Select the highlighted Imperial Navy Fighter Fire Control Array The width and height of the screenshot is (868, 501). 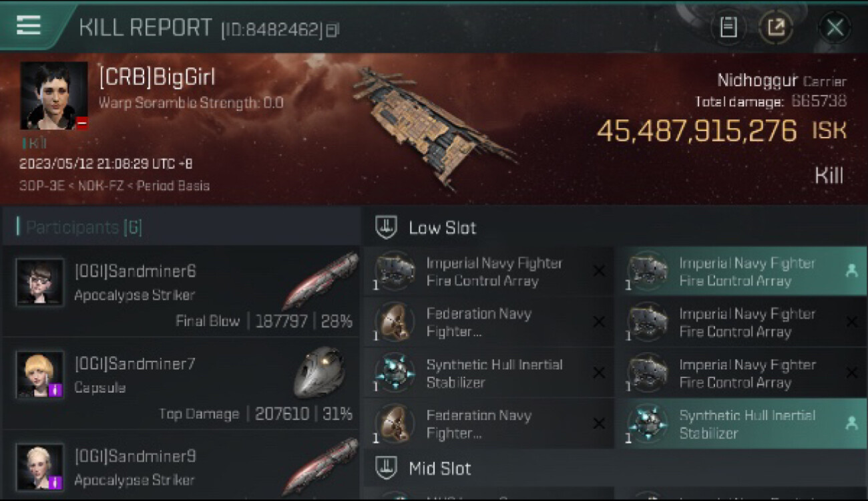coord(740,272)
